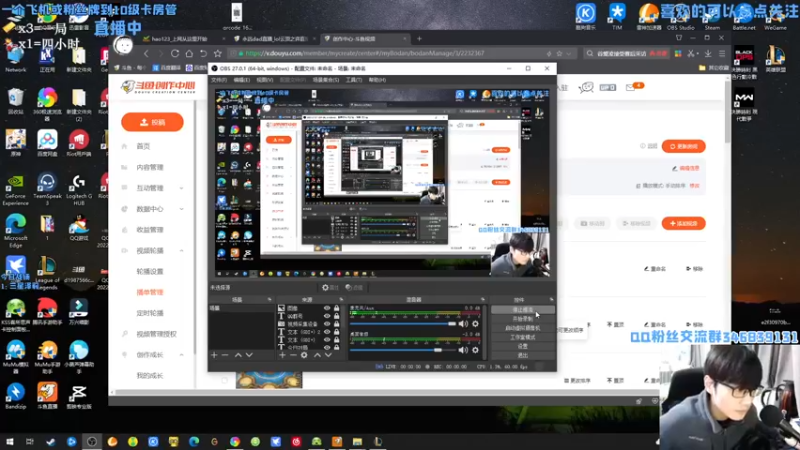The height and width of the screenshot is (450, 800).
Task: Unlock the 图像 source lock icon
Action: pos(337,309)
